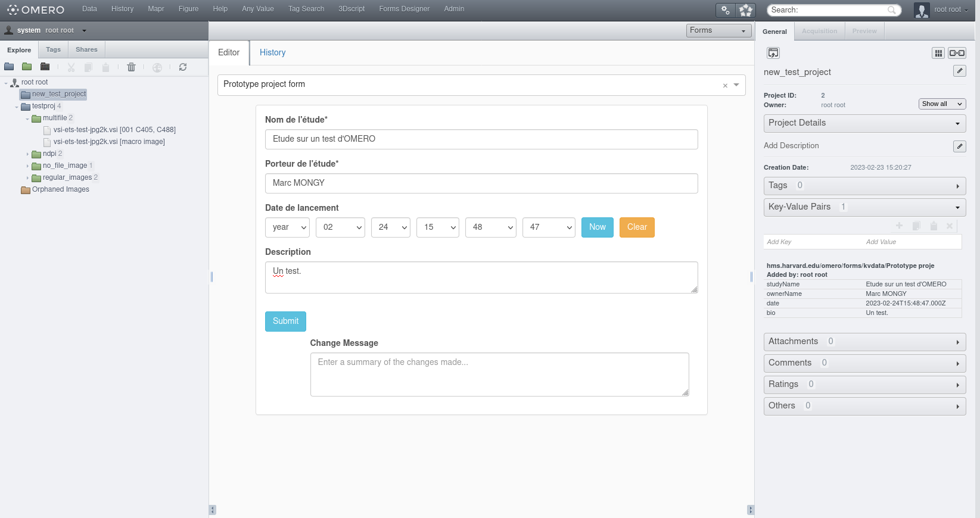Open the Prototype project form selector
The height and width of the screenshot is (518, 980).
(x=481, y=85)
